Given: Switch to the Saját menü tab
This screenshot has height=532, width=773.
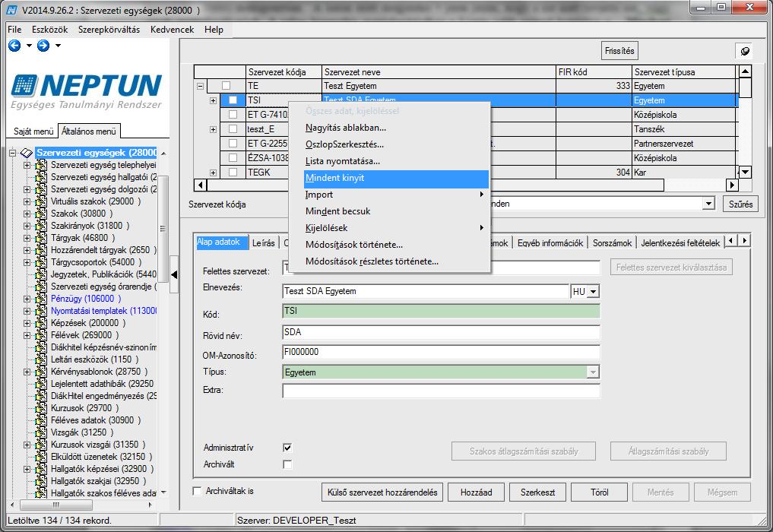Looking at the screenshot, I should pos(33,131).
